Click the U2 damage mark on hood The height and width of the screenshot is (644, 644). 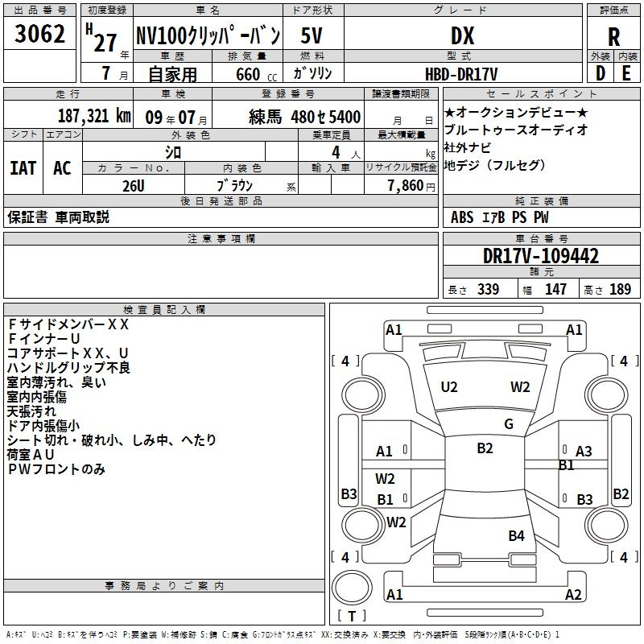pyautogui.click(x=448, y=387)
